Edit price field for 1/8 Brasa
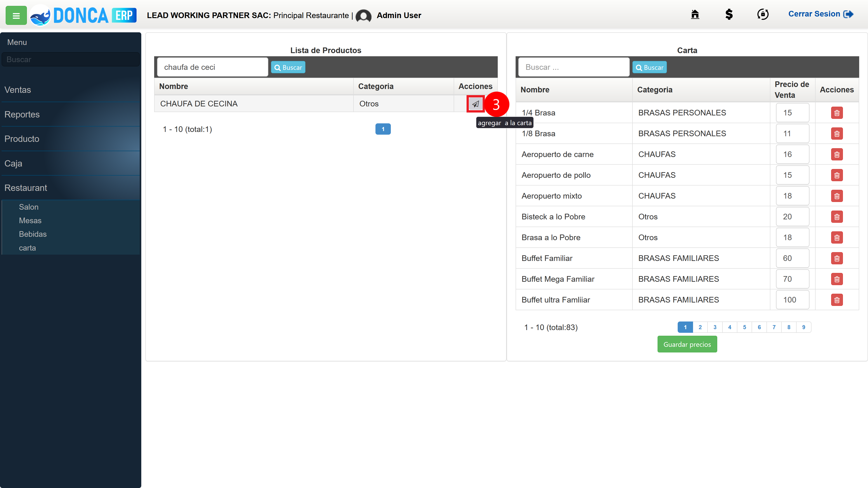The image size is (868, 488). (792, 134)
